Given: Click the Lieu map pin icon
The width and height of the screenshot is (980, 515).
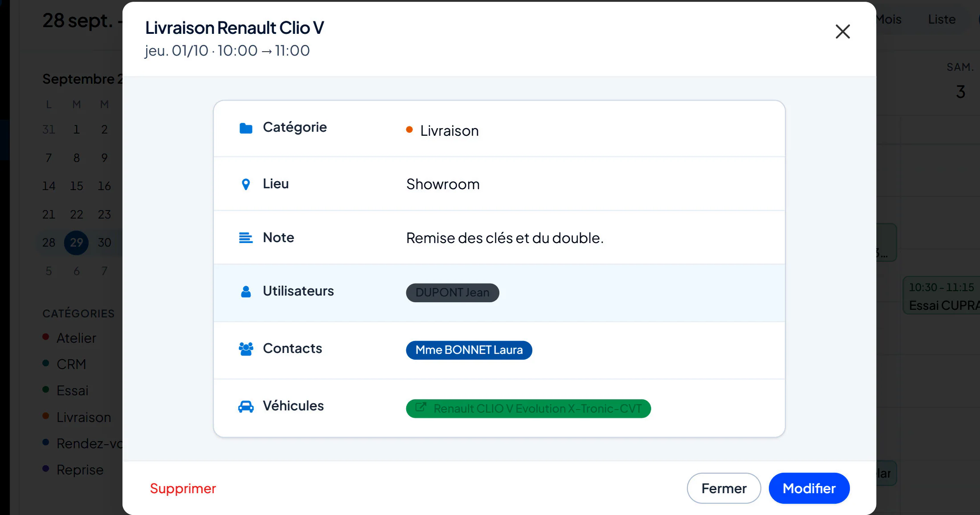Looking at the screenshot, I should coord(245,184).
